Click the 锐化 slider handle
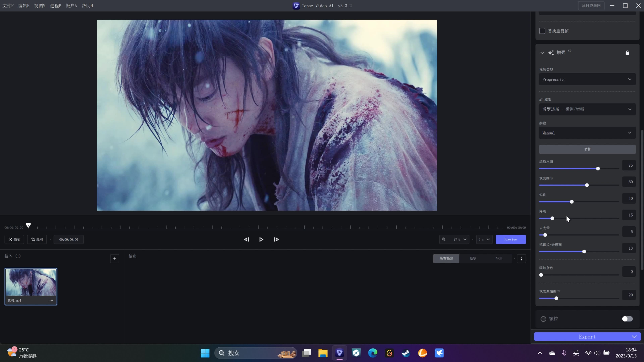This screenshot has width=644, height=362. point(572,202)
